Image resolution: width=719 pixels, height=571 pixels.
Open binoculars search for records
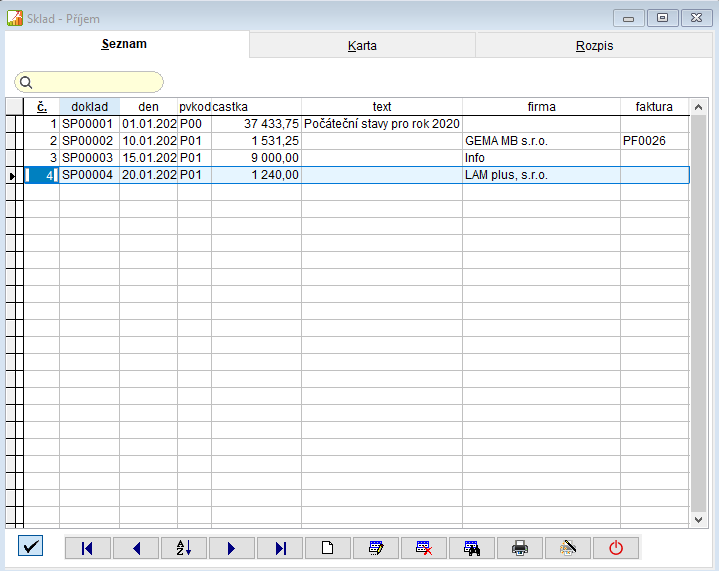pyautogui.click(x=472, y=548)
